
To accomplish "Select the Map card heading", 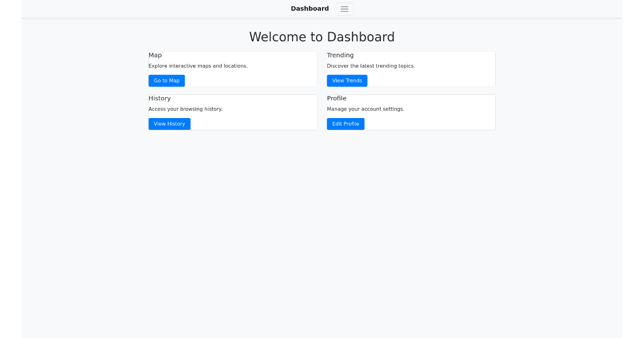I will (155, 55).
